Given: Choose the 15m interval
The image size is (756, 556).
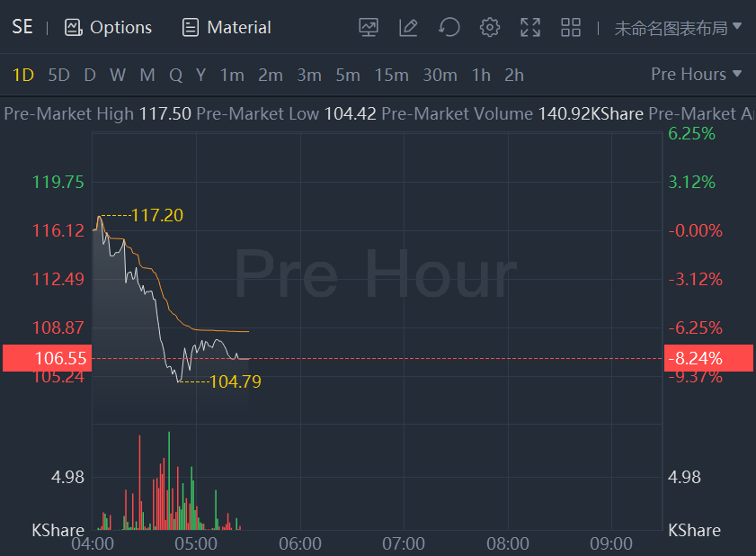Looking at the screenshot, I should point(391,75).
